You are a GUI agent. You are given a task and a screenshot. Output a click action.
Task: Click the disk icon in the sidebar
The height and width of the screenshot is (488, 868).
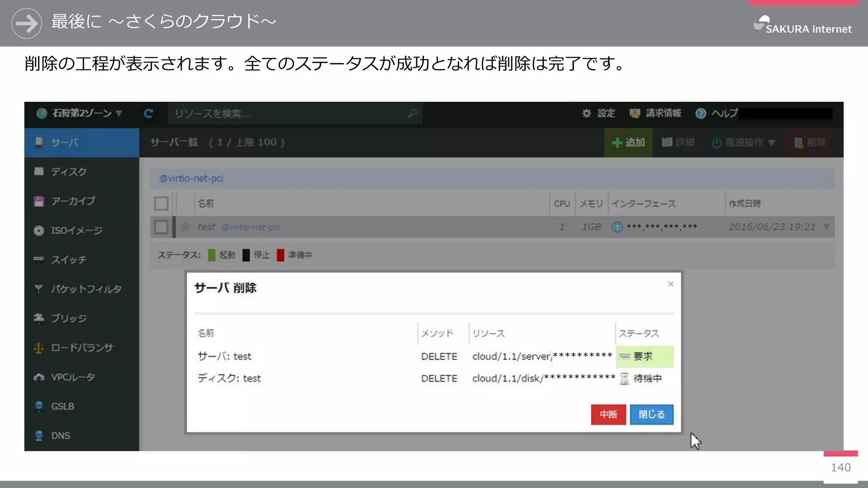click(x=39, y=172)
